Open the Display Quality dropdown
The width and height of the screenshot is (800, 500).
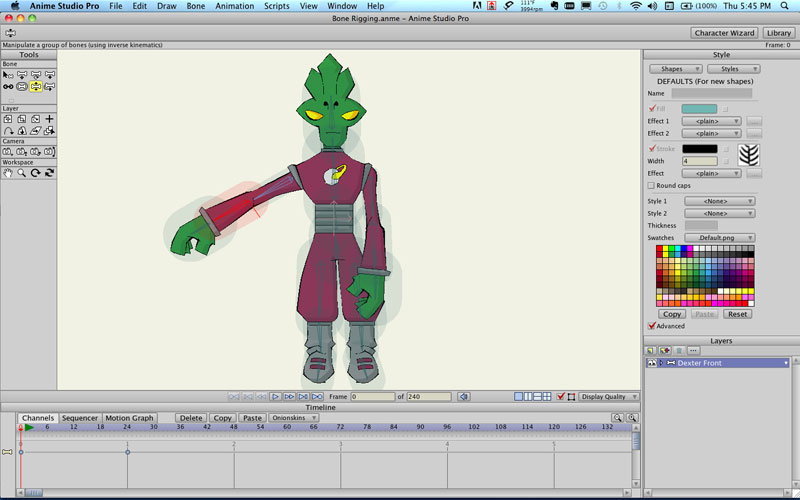point(609,397)
